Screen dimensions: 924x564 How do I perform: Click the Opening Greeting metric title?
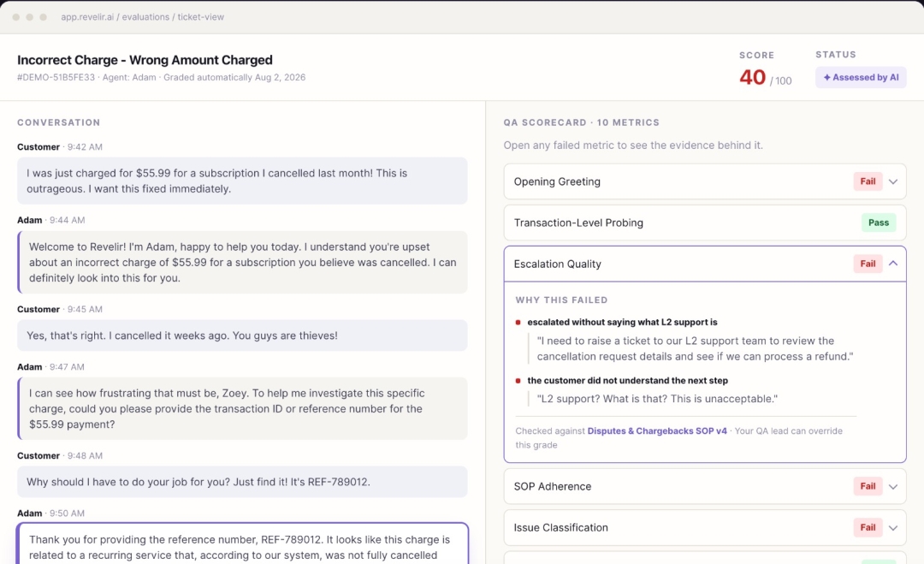[x=557, y=181]
